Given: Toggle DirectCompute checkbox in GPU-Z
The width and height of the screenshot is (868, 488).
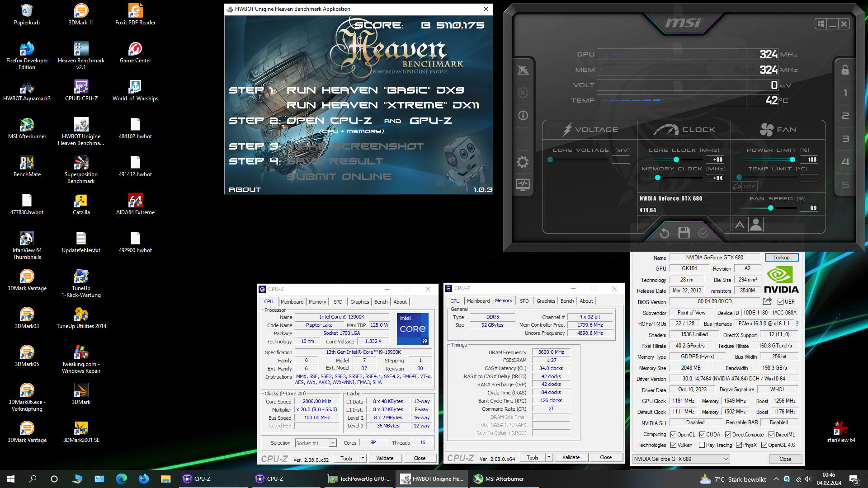Looking at the screenshot, I should [x=728, y=434].
